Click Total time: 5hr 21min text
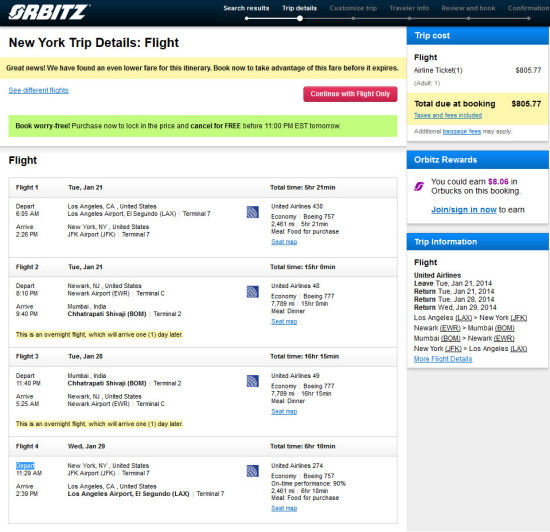 tap(303, 188)
